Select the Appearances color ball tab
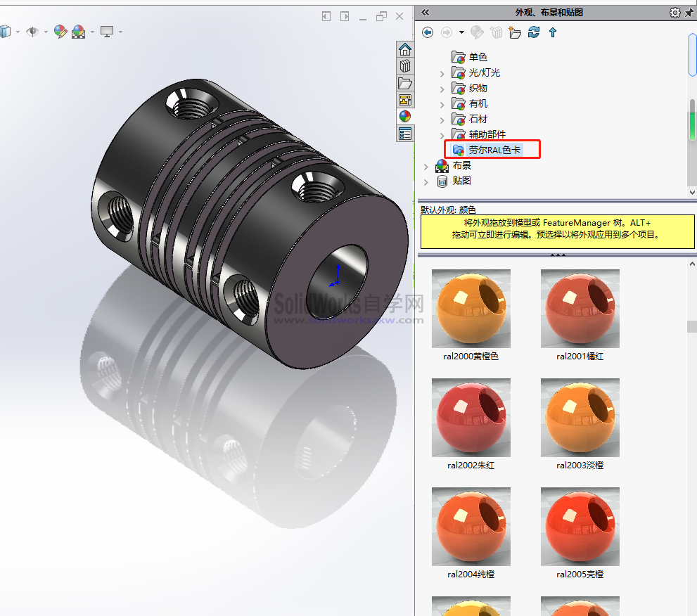 coord(405,117)
